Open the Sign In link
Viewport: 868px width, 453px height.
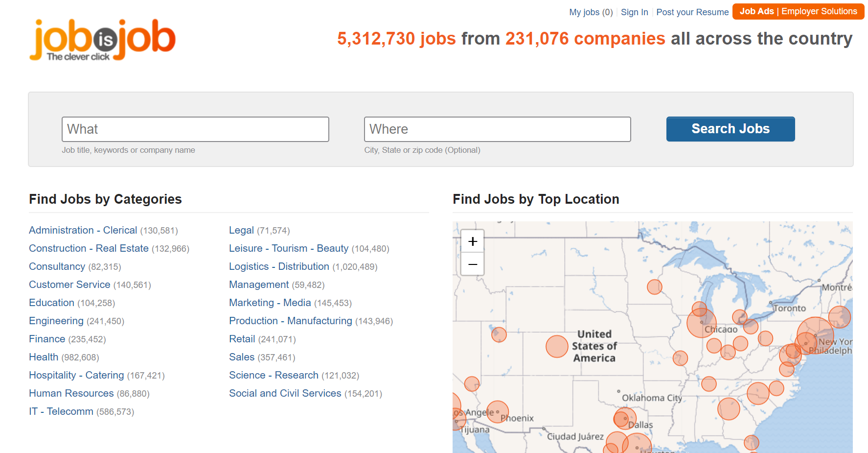click(x=634, y=12)
